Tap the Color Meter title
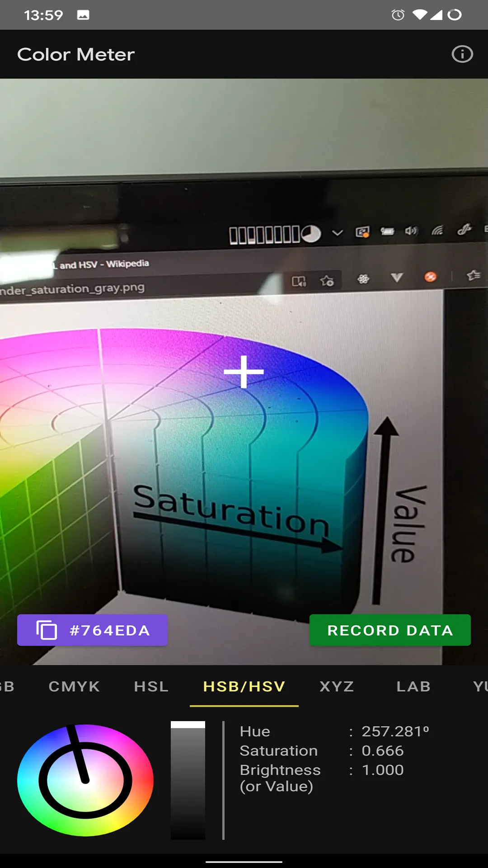The width and height of the screenshot is (488, 868). click(x=76, y=54)
